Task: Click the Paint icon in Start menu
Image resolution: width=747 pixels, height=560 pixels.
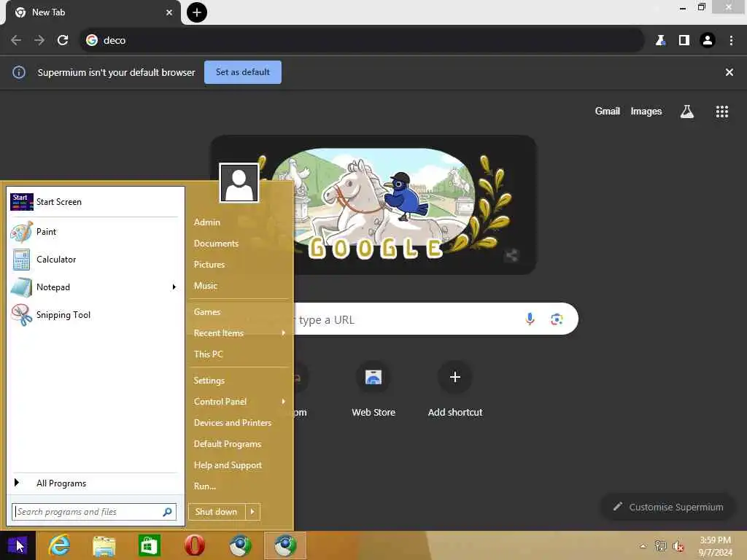Action: click(21, 232)
